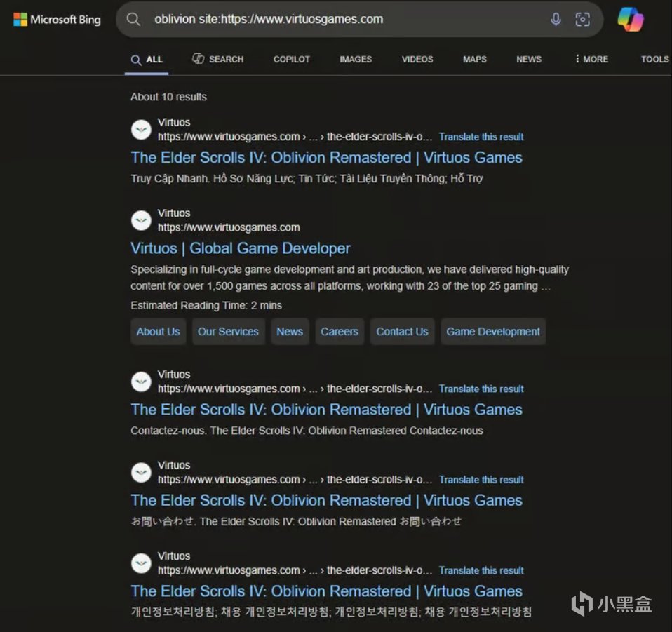Click the Virtuos favicon above the Vietnamese result

pos(141,129)
